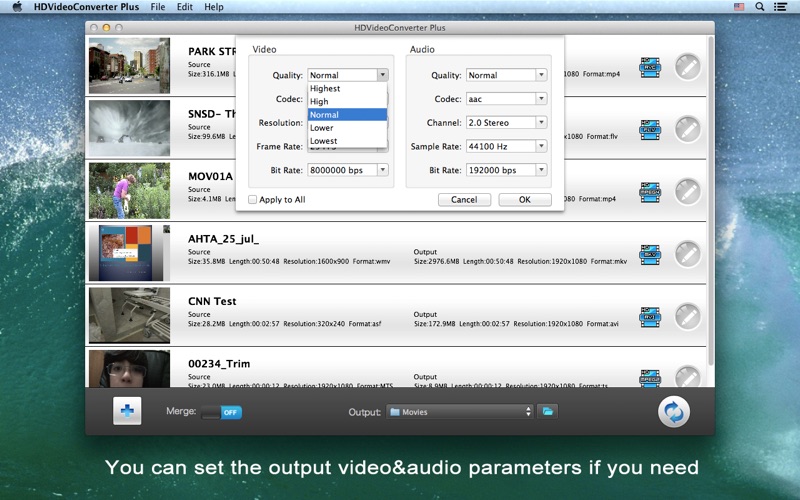
Task: Click the AHTA_25_jul_ video thumbnail
Action: click(129, 253)
